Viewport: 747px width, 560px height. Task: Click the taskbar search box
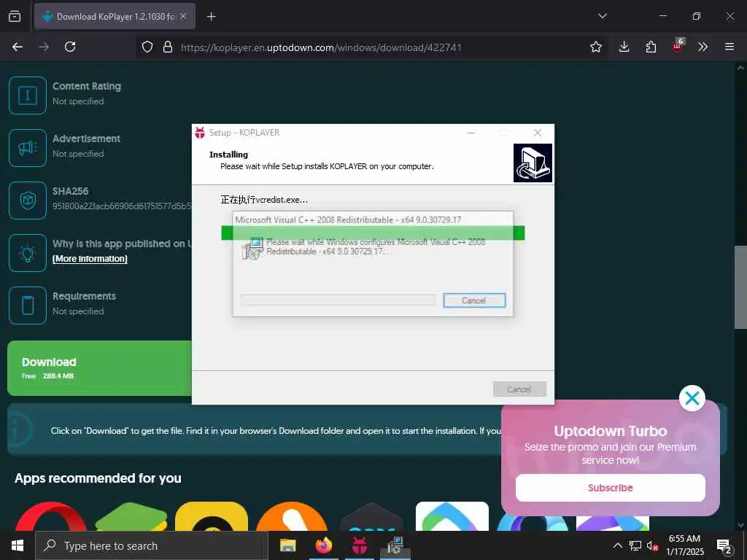(152, 545)
